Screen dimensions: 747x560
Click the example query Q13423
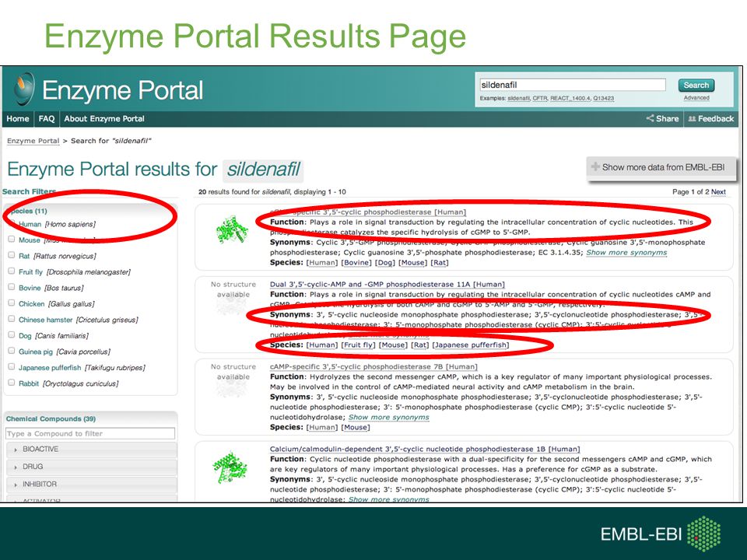pos(604,98)
